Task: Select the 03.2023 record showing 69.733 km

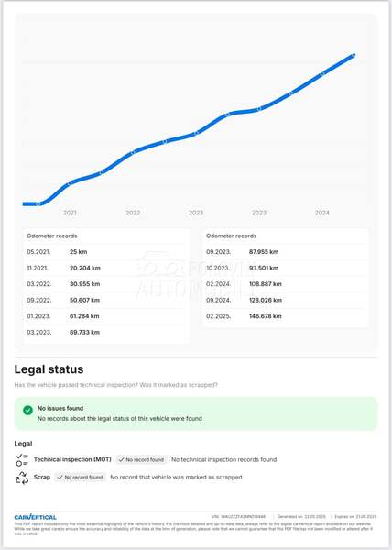Action: 105,332
